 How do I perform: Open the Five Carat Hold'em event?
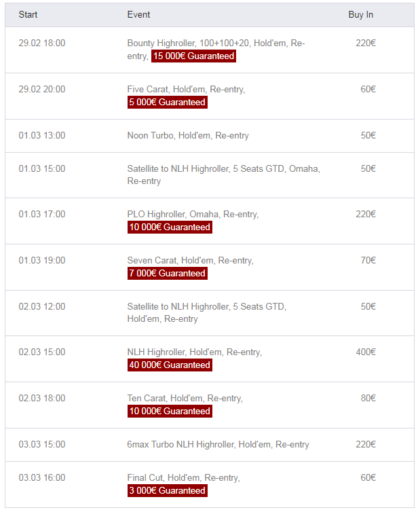[186, 90]
